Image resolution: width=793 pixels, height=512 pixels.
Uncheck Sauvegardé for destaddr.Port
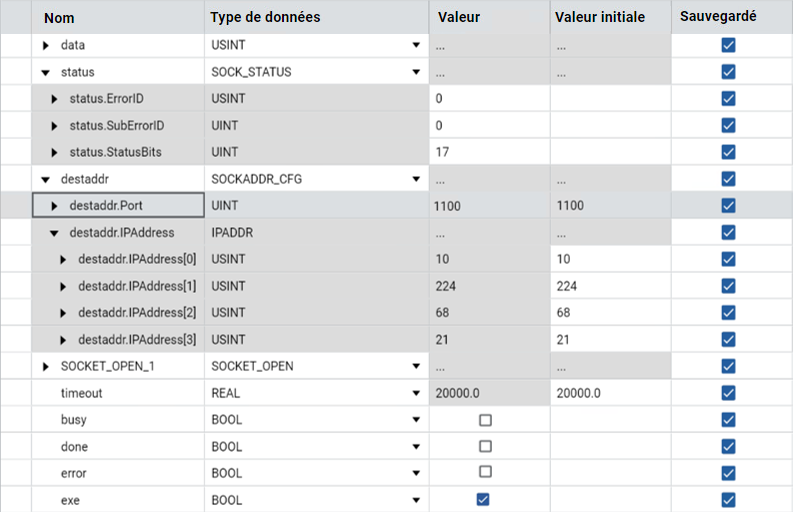pyautogui.click(x=728, y=206)
